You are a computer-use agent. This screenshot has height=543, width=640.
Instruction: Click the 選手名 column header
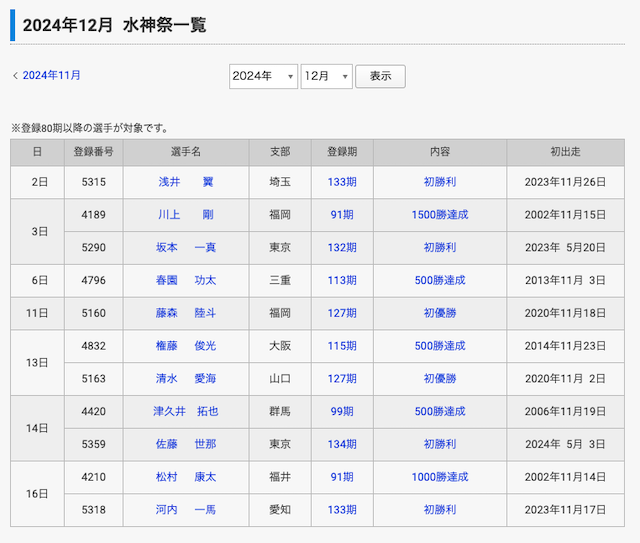186,152
